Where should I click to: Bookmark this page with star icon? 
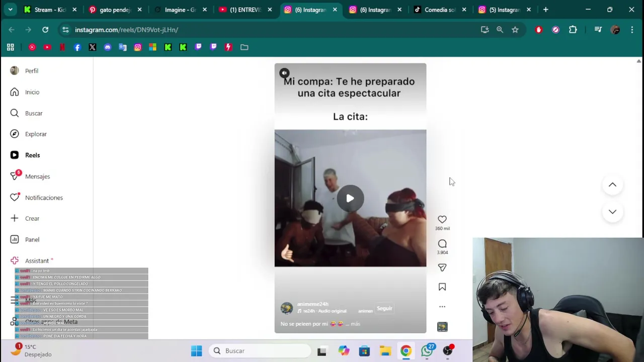[515, 30]
